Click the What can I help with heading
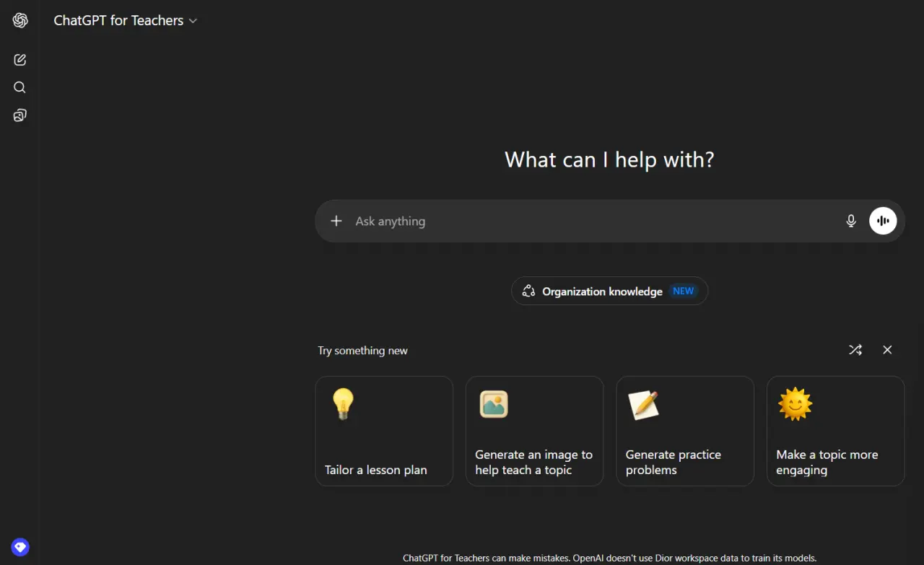Screen dimensions: 924x565 609,159
